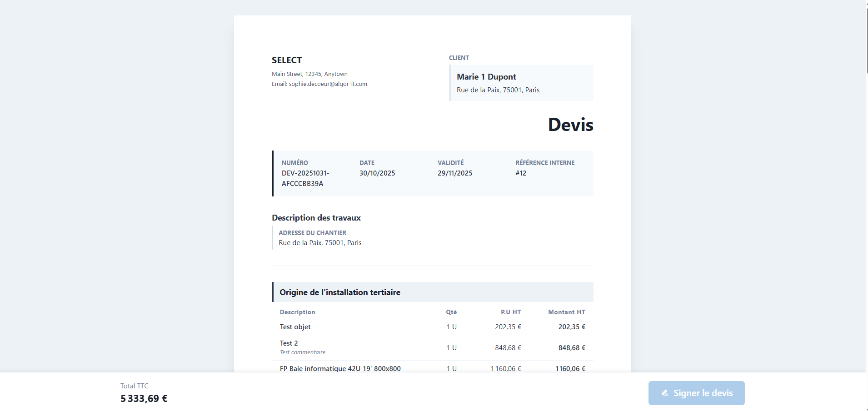The width and height of the screenshot is (868, 412).
Task: Select the FP Baie informatique 42U line
Action: (x=340, y=368)
